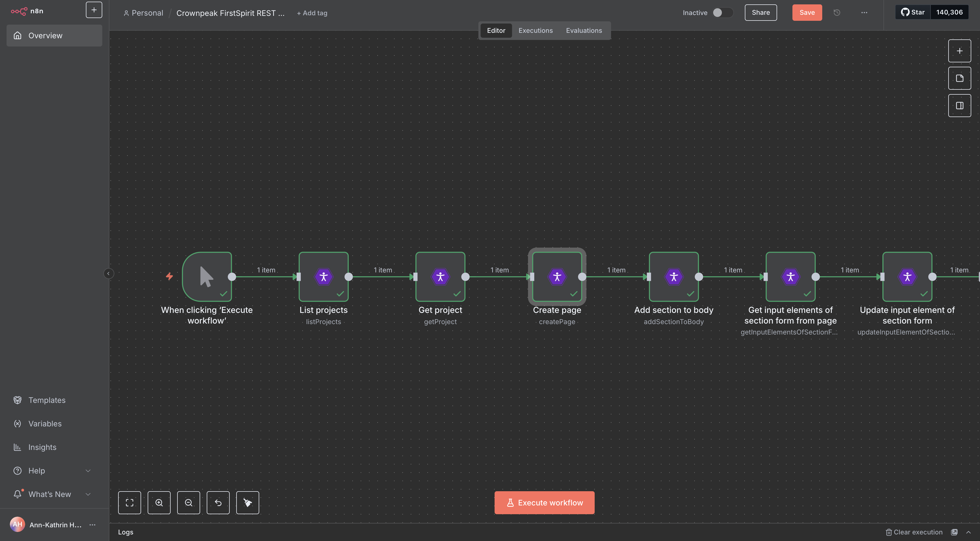Screen dimensions: 980x541
Task: Select Get input elements of section form node
Action: pyautogui.click(x=791, y=277)
